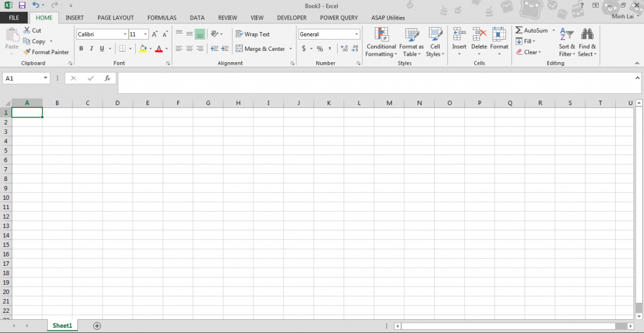Click the Find & Select binoculars icon
This screenshot has width=644, height=333.
[587, 35]
